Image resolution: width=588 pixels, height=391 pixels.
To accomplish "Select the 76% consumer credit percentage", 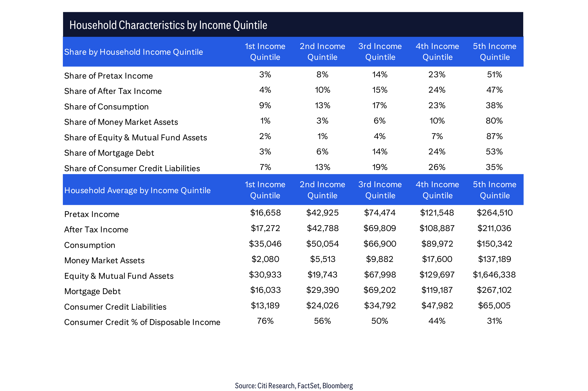I will (x=265, y=321).
